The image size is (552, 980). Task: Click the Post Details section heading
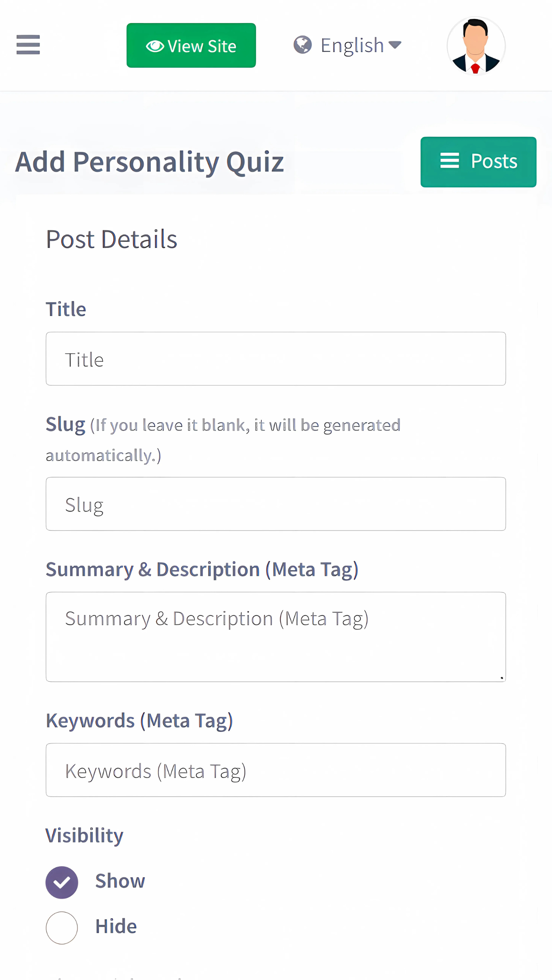point(112,239)
